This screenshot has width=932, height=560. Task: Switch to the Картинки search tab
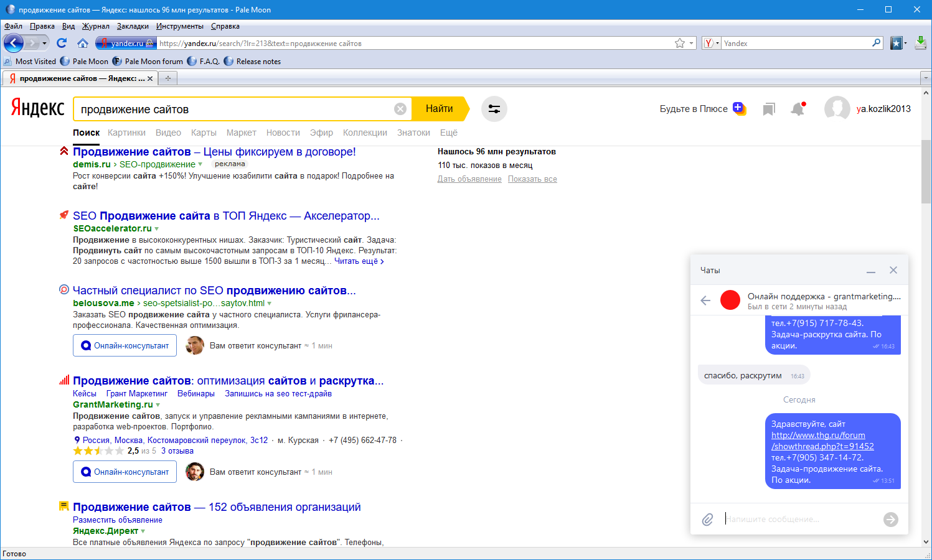[x=126, y=133]
